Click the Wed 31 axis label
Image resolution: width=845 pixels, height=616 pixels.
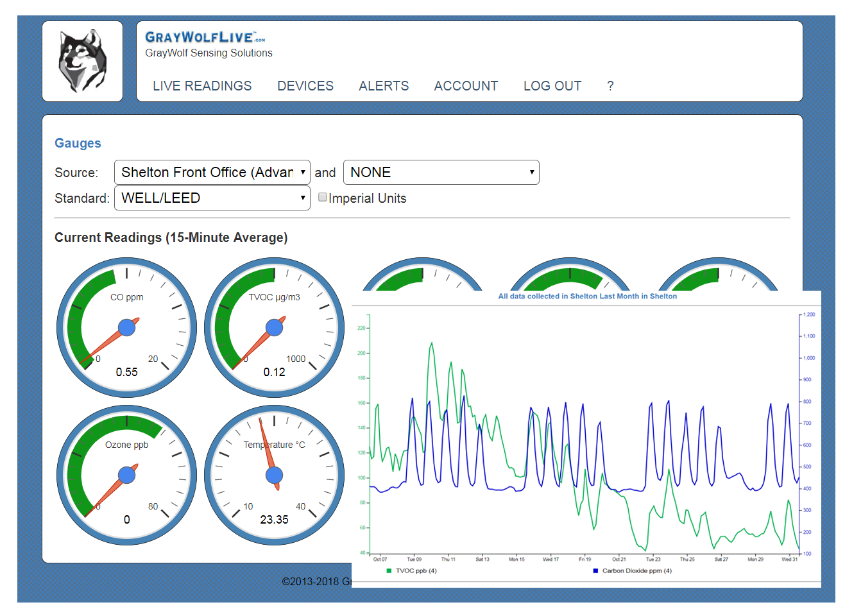pyautogui.click(x=790, y=560)
